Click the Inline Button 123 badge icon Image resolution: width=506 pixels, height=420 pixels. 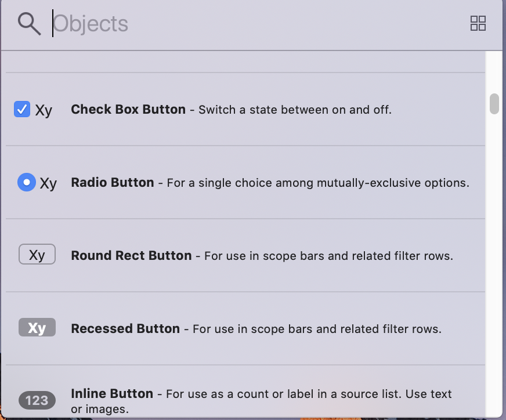tap(37, 400)
